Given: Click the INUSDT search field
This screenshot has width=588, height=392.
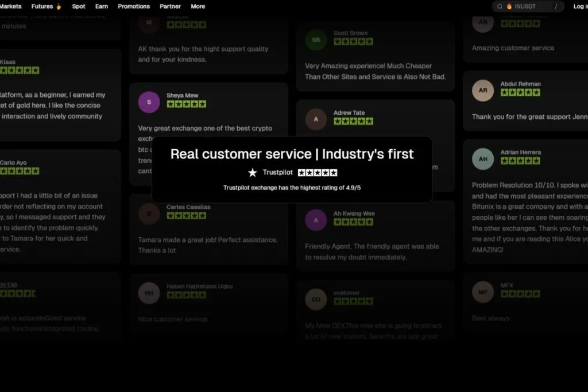Looking at the screenshot, I should pos(528,6).
